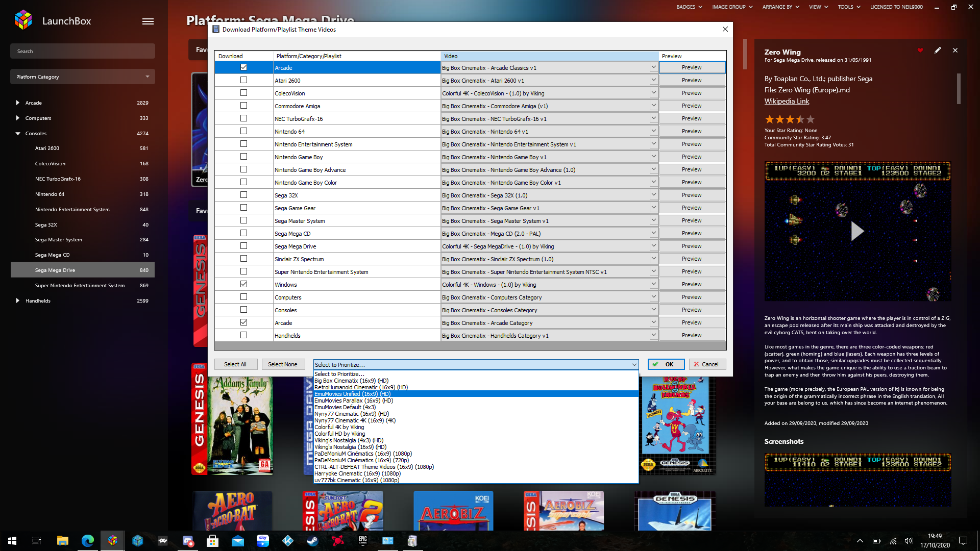Open Steam from the Windows taskbar
This screenshot has height=551, width=980.
pyautogui.click(x=313, y=541)
